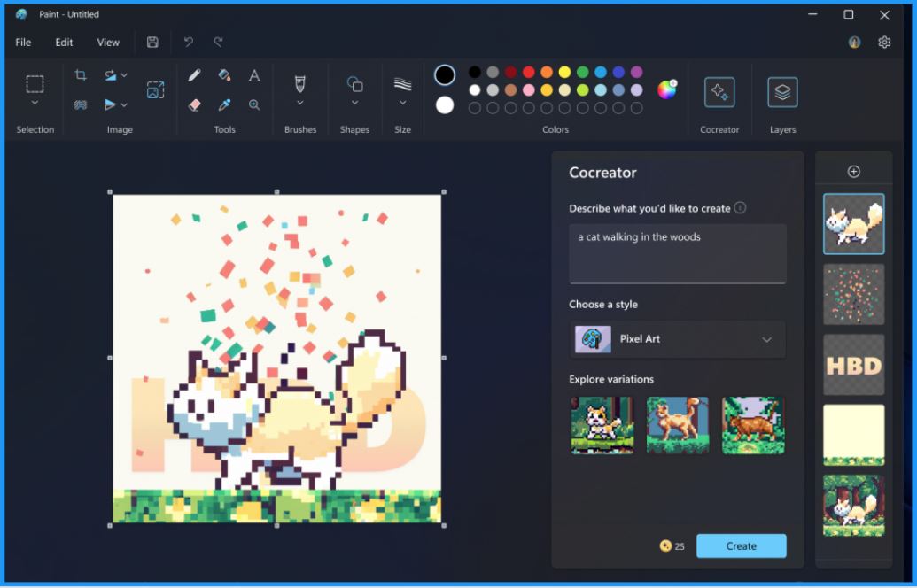
Task: Open the Flip dropdown arrow
Action: click(x=124, y=105)
